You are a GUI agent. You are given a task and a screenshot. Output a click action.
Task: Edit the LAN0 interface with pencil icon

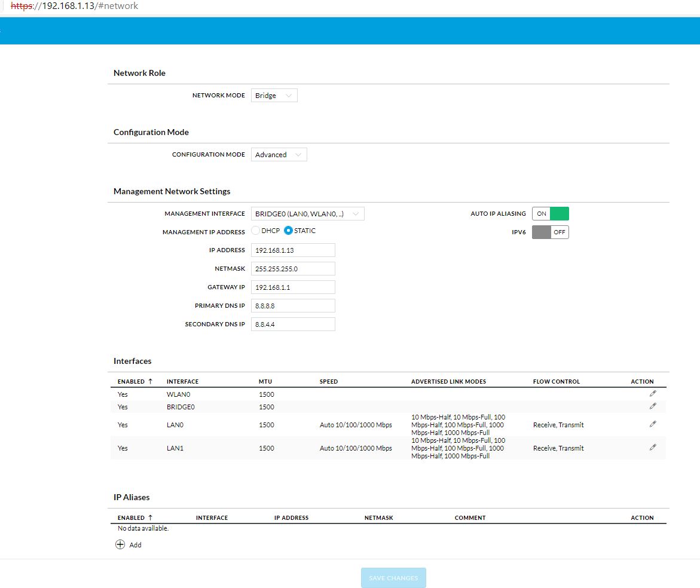pyautogui.click(x=653, y=424)
